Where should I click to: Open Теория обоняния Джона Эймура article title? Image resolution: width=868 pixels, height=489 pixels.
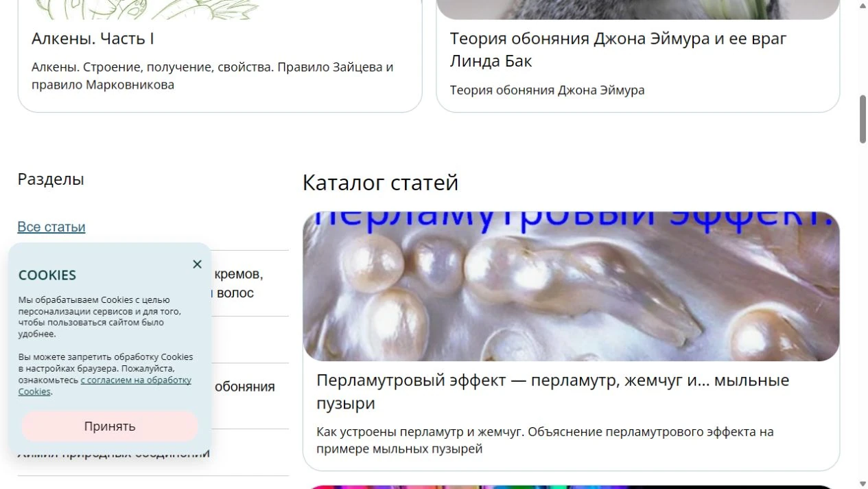[x=618, y=49]
